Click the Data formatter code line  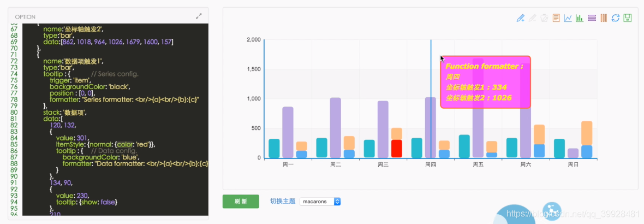click(135, 163)
